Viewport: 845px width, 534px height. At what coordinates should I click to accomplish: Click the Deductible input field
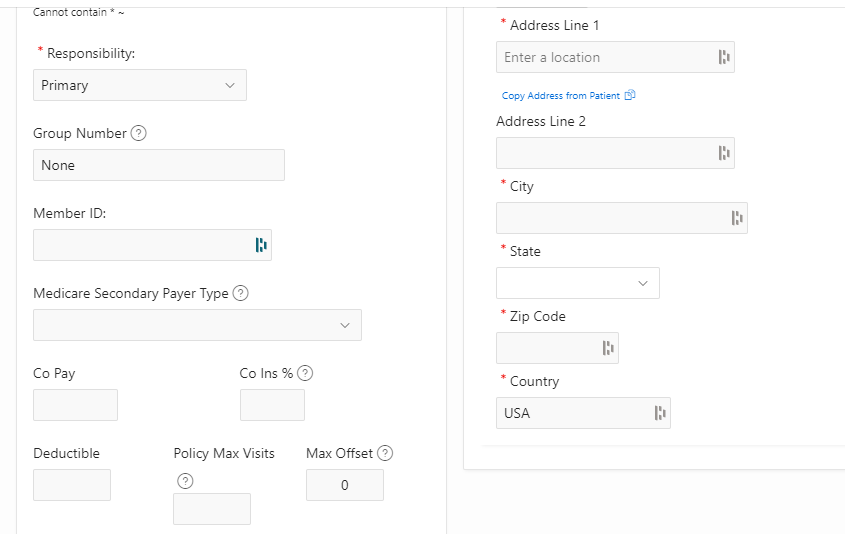pyautogui.click(x=72, y=485)
